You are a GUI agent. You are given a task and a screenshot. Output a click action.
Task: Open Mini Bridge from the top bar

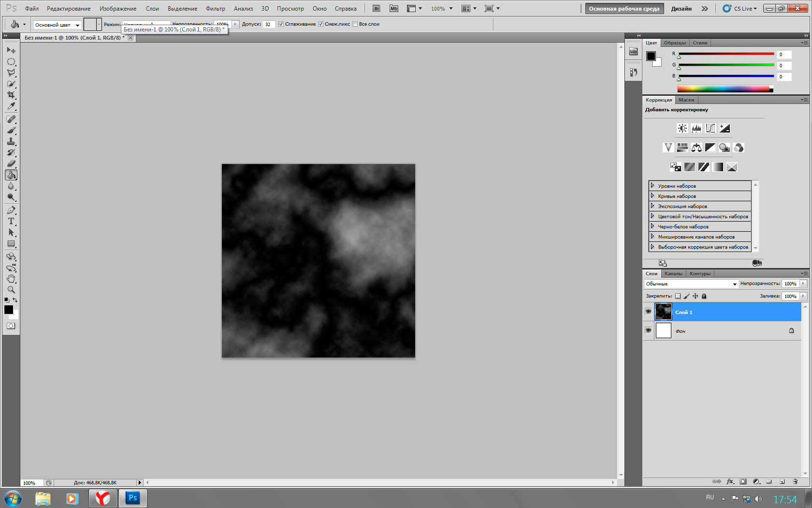(394, 9)
